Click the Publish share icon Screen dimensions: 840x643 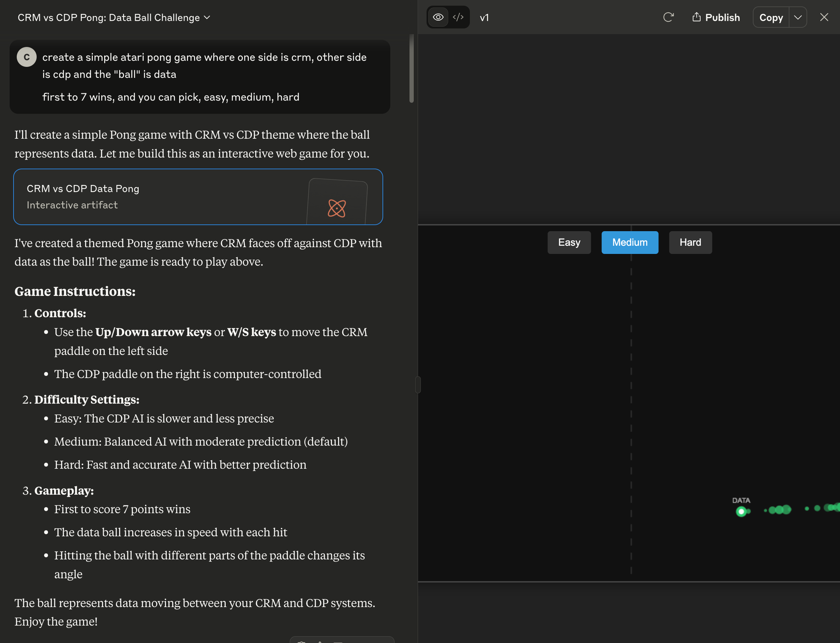point(696,17)
